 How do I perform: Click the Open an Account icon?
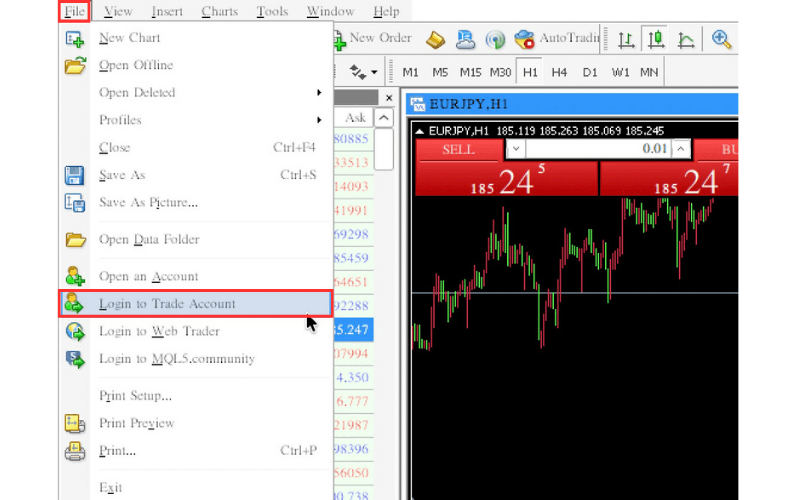(75, 276)
